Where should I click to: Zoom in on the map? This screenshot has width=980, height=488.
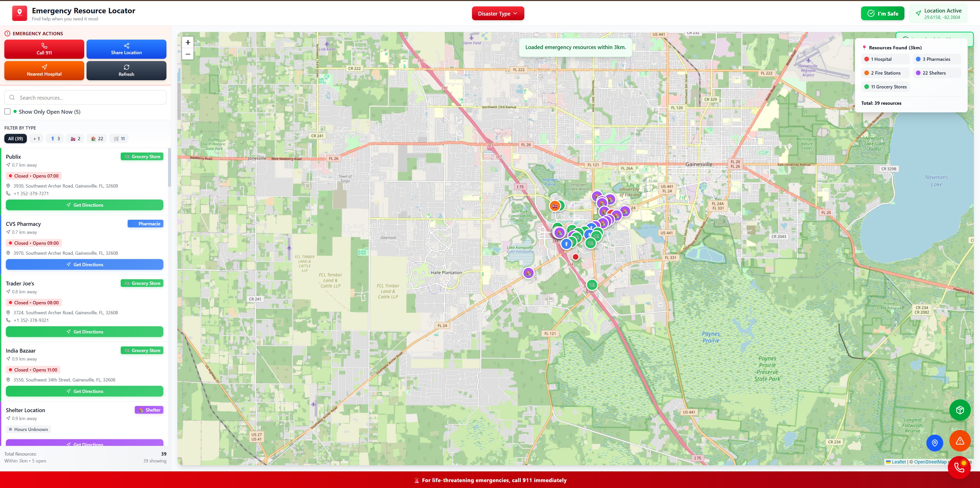(188, 43)
